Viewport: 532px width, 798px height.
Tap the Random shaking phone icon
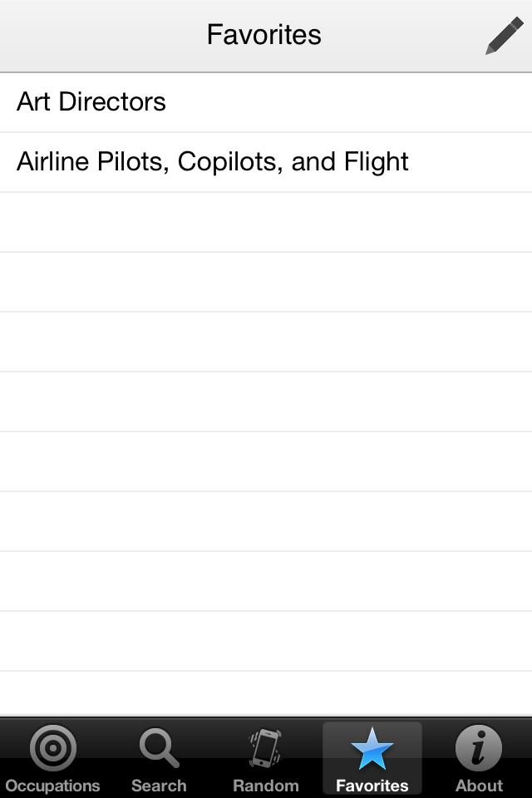click(x=265, y=747)
